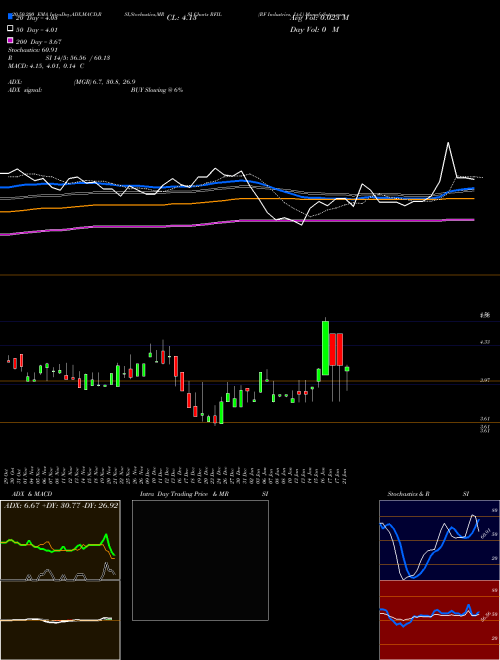
Task: Click the 'ADX signal:' label
Action: pyautogui.click(x=25, y=90)
